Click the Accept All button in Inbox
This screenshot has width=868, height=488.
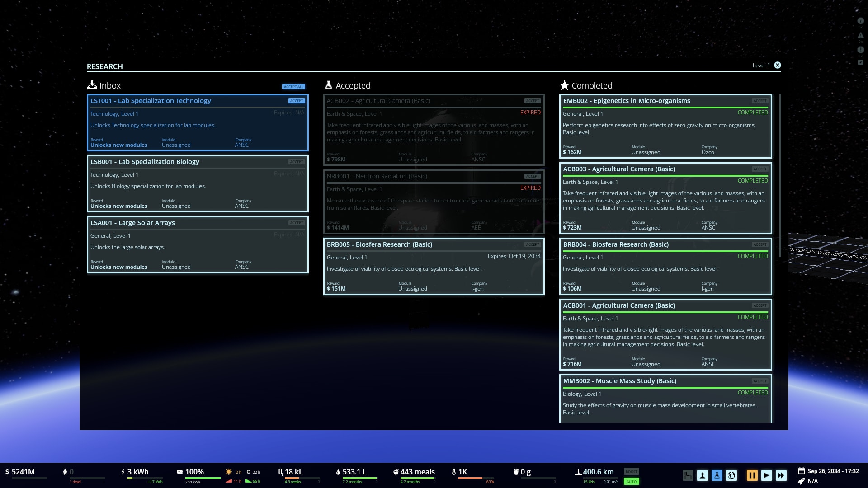tap(293, 87)
